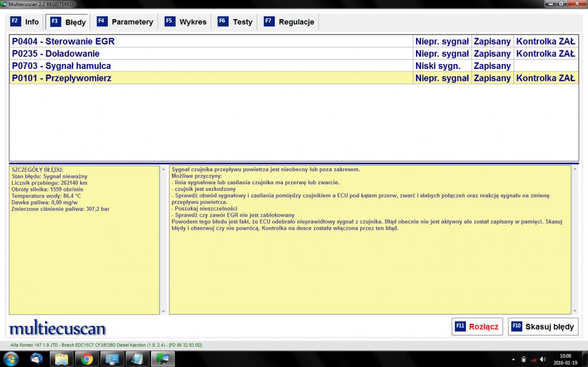
Task: Click the error description panel scrollbar
Action: point(574,240)
